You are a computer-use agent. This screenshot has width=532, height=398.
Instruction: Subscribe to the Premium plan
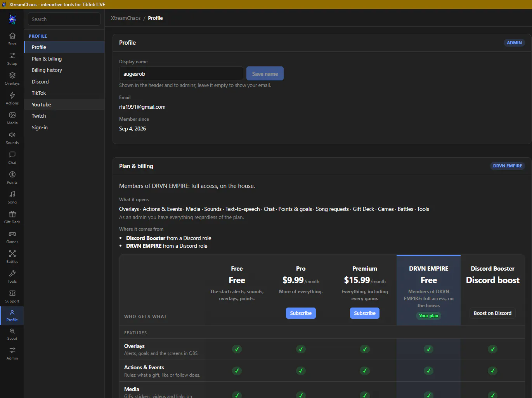pos(365,313)
